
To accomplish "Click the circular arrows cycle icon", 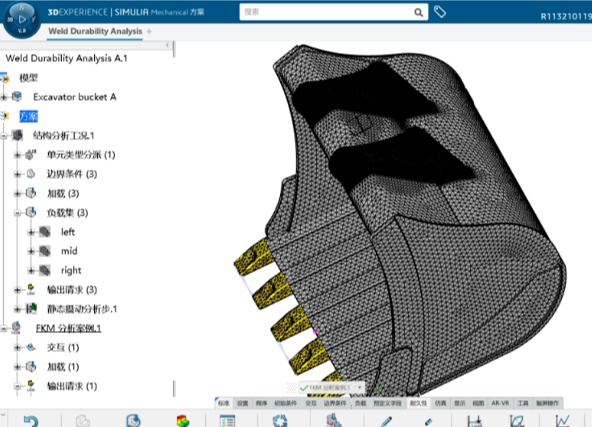I will coord(280,421).
